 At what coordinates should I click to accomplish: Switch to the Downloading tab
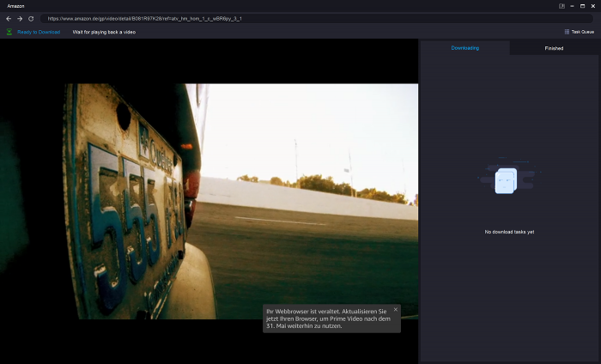point(465,48)
